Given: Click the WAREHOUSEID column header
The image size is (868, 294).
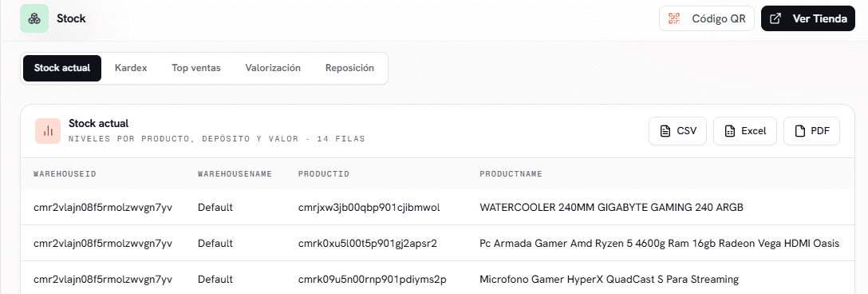Looking at the screenshot, I should [x=65, y=173].
